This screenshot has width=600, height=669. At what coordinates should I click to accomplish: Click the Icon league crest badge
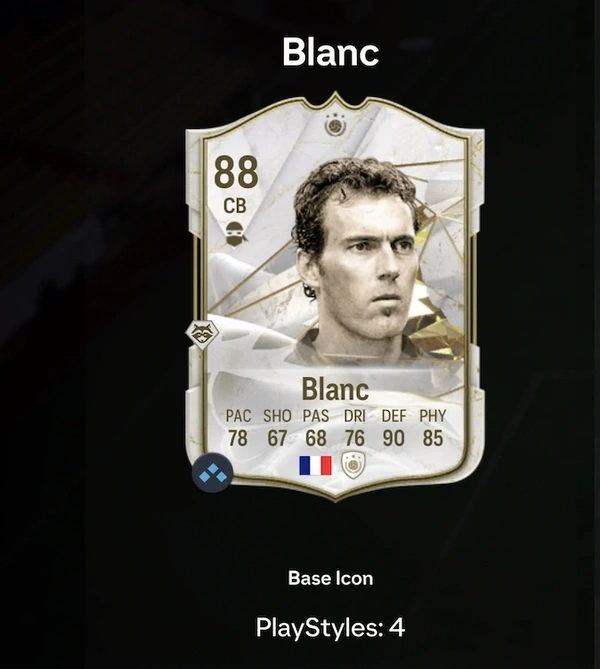[353, 465]
